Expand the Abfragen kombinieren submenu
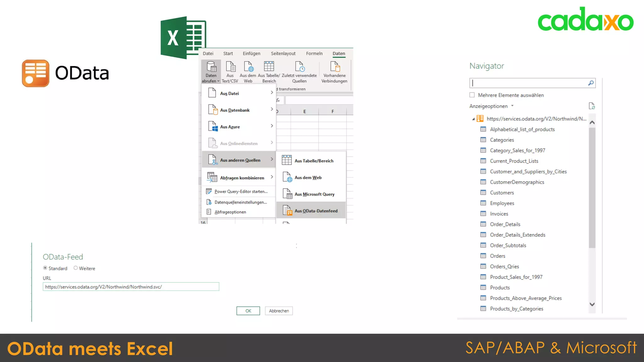 pyautogui.click(x=239, y=178)
